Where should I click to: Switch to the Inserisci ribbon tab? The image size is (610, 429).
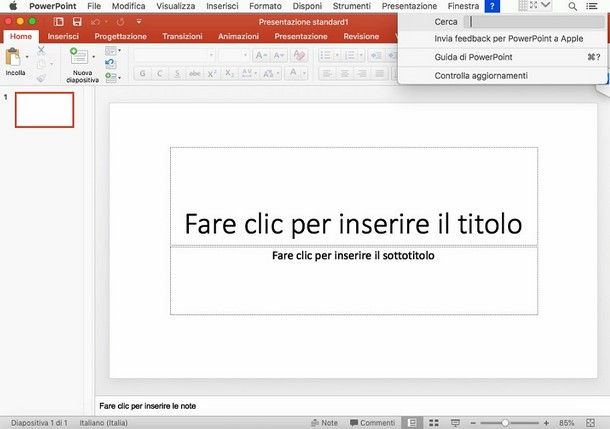[63, 36]
